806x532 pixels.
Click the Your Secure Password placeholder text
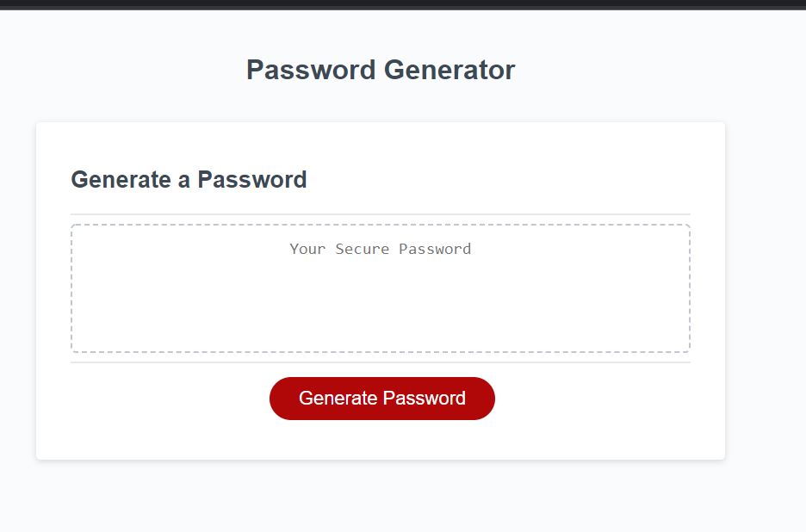coord(380,249)
